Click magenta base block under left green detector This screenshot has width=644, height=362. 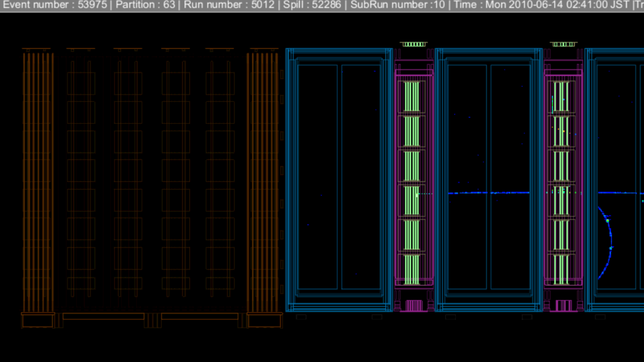(413, 305)
